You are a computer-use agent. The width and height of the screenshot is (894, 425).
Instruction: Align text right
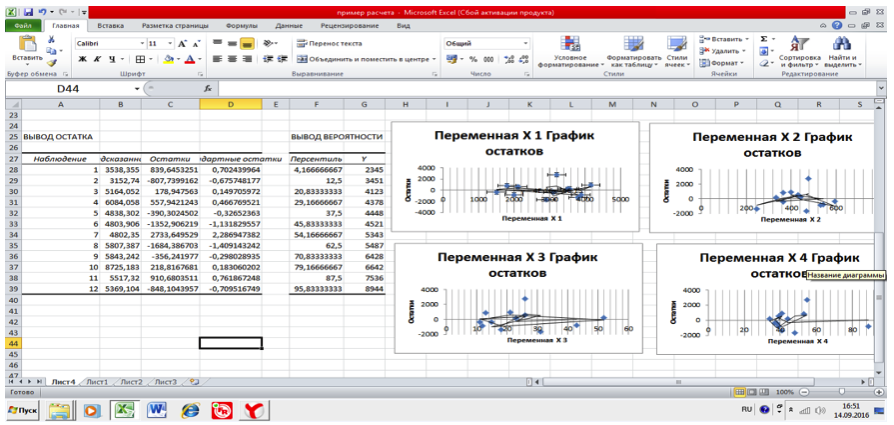point(246,59)
